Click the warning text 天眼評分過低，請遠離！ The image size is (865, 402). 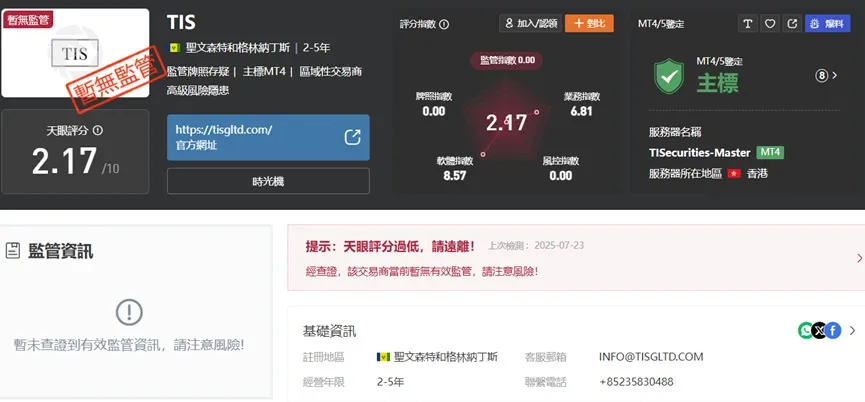pyautogui.click(x=409, y=246)
